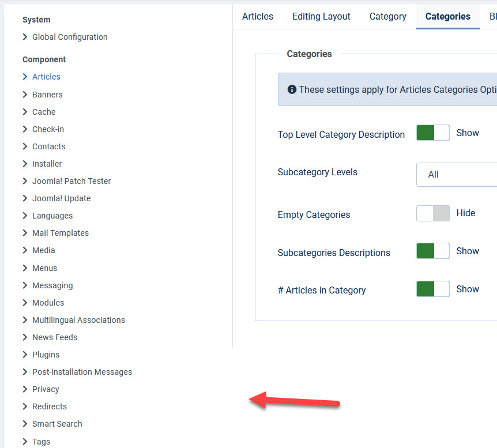Toggle the Empty Categories switch
The image size is (497, 448).
pyautogui.click(x=433, y=213)
